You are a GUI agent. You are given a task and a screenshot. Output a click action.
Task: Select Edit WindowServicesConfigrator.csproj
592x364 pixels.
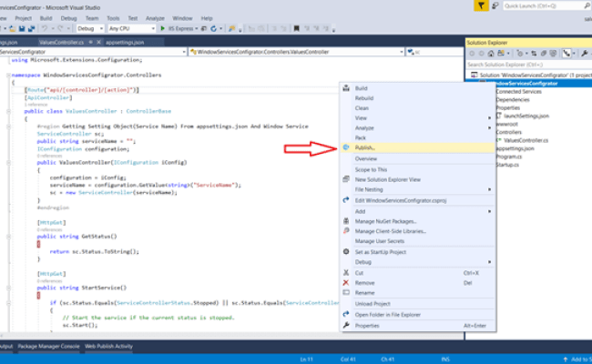417,200
